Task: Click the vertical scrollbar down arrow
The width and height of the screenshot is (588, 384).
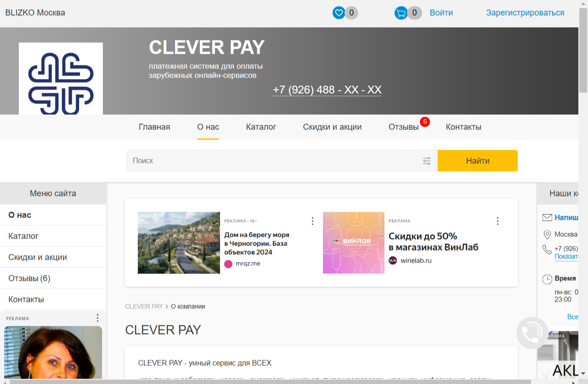Action: pos(583,373)
